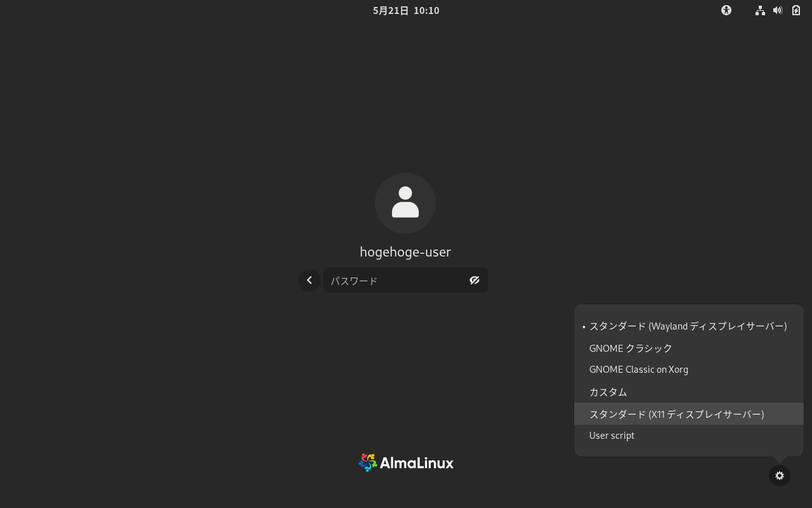Click the hogehoge-user name label
The width and height of the screenshot is (812, 508).
click(405, 251)
